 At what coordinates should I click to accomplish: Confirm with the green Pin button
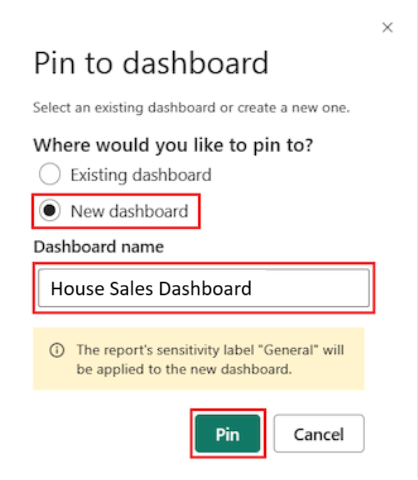(228, 434)
